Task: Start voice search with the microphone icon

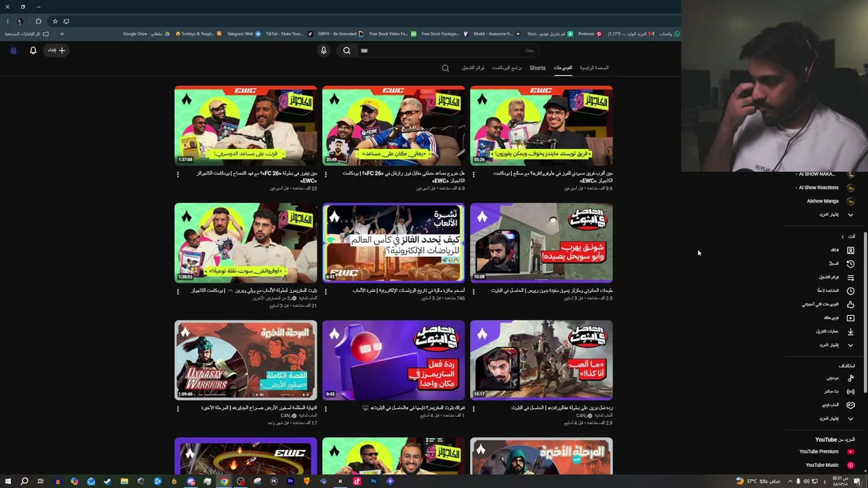Action: pos(323,50)
